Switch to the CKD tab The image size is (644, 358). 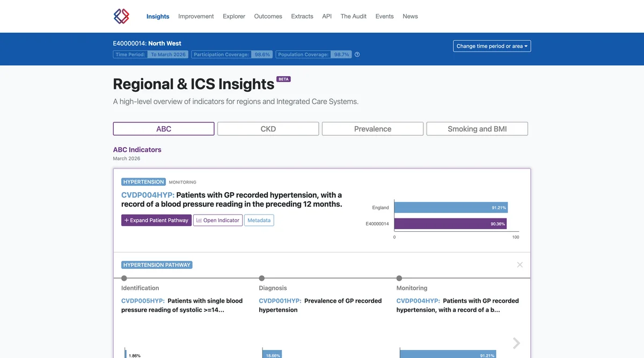click(x=268, y=129)
